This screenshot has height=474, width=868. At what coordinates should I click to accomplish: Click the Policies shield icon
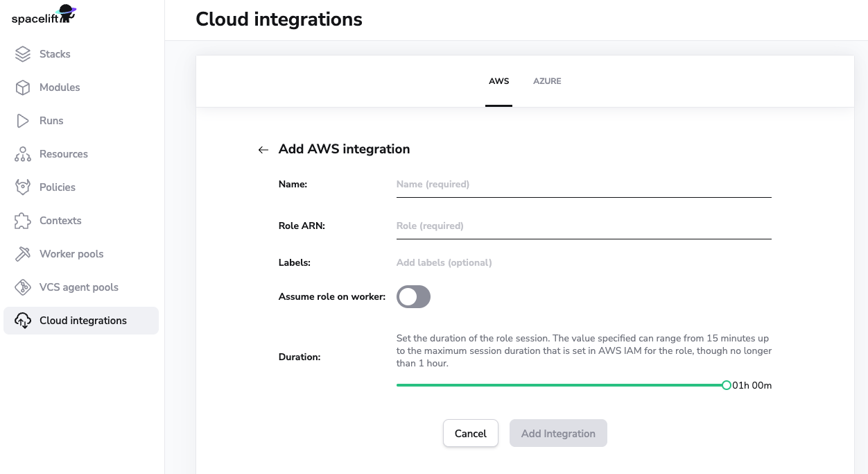pyautogui.click(x=23, y=187)
